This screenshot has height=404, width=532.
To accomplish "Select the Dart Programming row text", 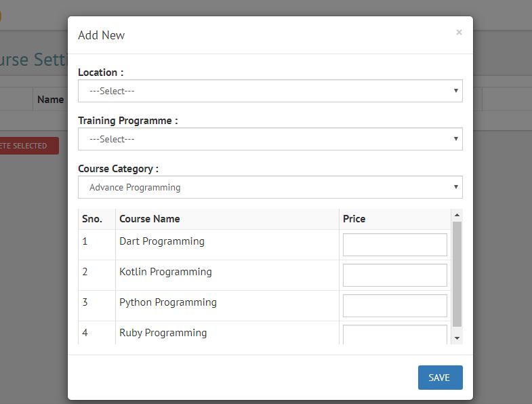I will pyautogui.click(x=162, y=241).
